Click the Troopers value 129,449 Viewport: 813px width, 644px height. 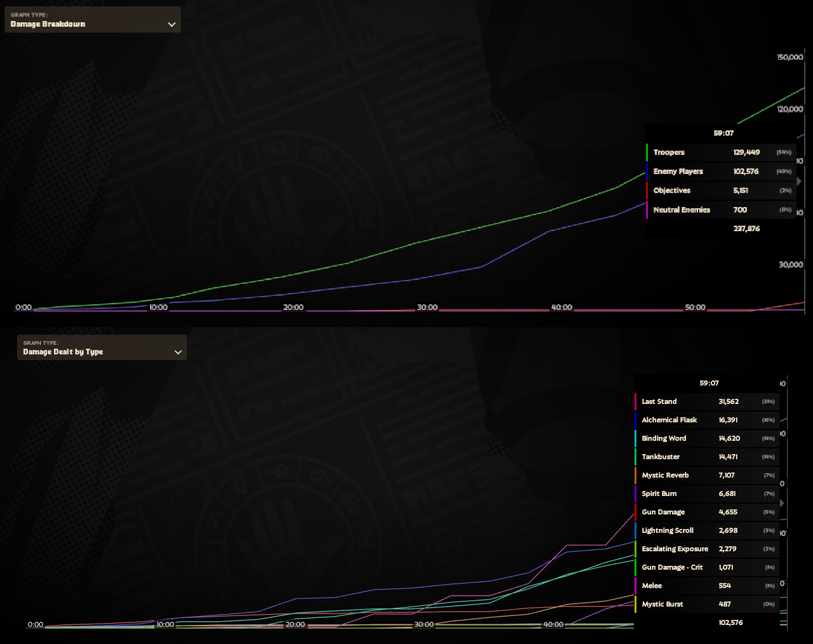pos(746,152)
